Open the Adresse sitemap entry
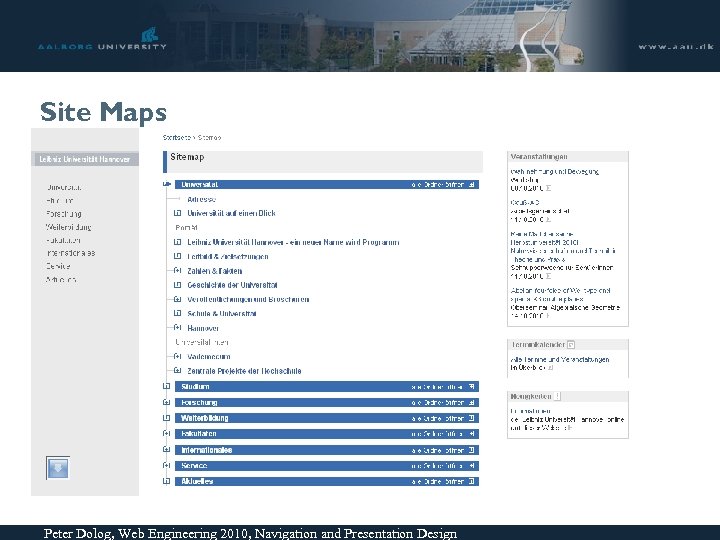Image resolution: width=720 pixels, height=540 pixels. click(x=202, y=199)
